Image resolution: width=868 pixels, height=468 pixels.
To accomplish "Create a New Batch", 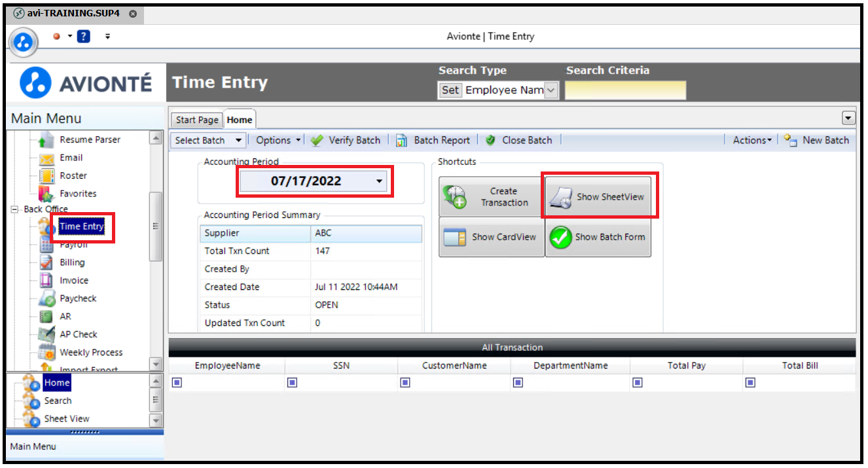I will 816,140.
